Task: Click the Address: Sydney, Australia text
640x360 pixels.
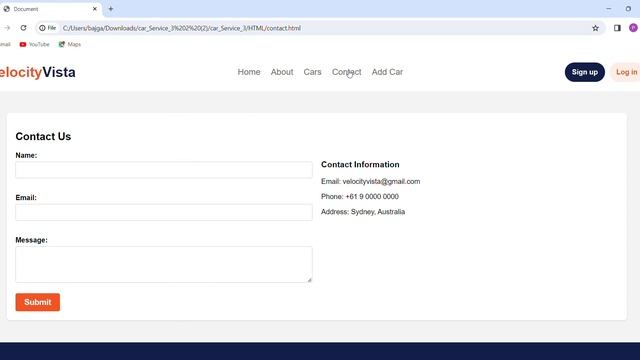Action: click(363, 211)
